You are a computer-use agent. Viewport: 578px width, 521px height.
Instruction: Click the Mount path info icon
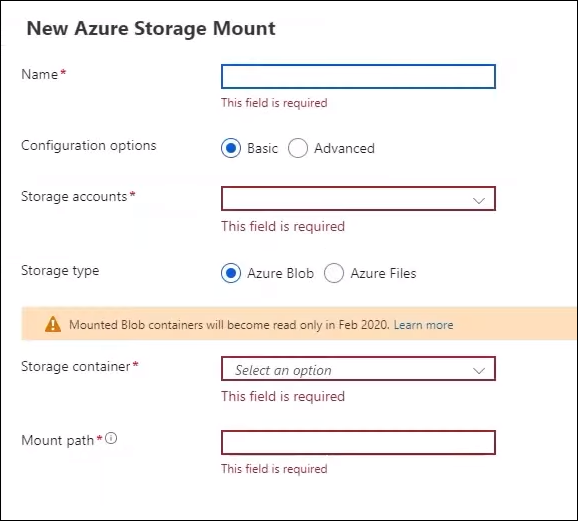[111, 438]
